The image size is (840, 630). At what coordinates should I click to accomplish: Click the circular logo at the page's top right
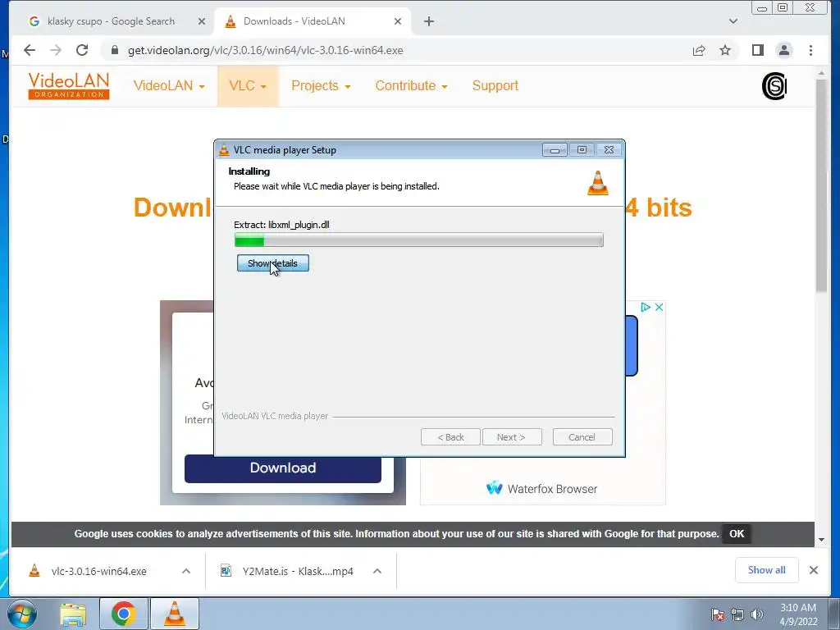[774, 85]
